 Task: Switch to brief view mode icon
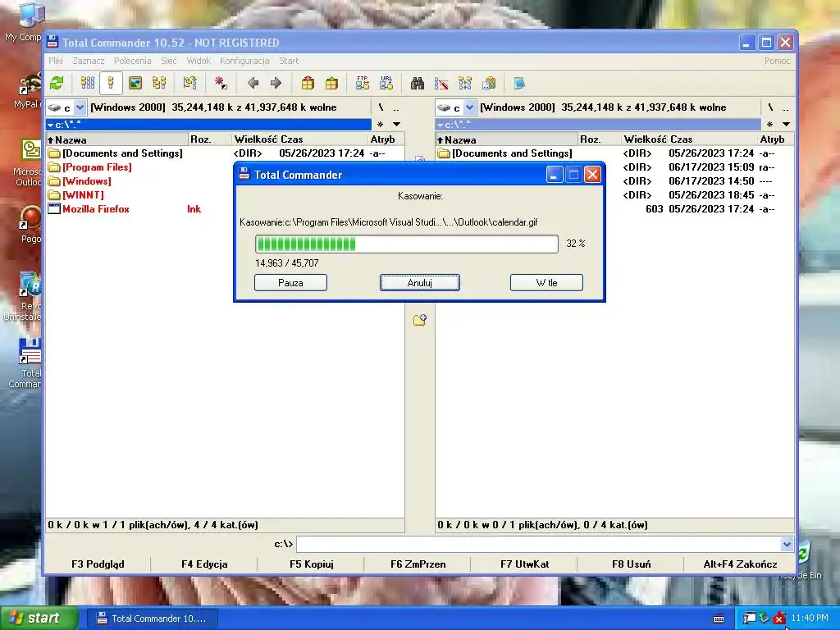87,83
